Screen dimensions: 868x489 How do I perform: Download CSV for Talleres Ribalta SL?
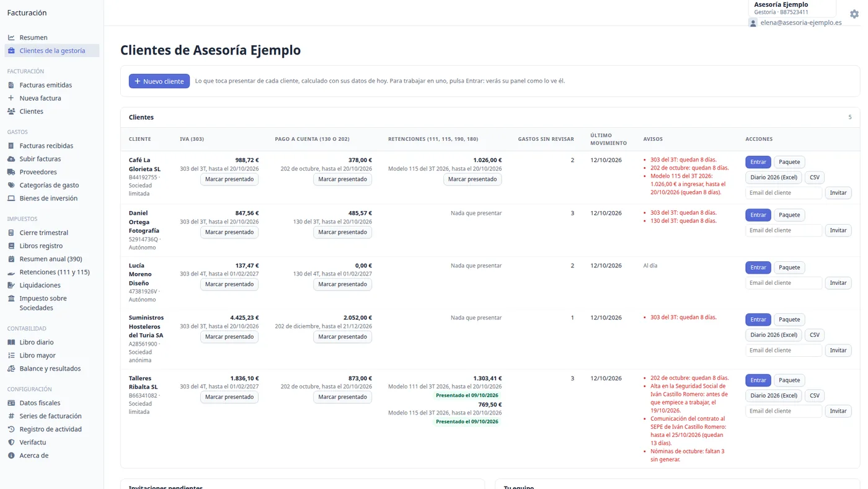coord(815,395)
